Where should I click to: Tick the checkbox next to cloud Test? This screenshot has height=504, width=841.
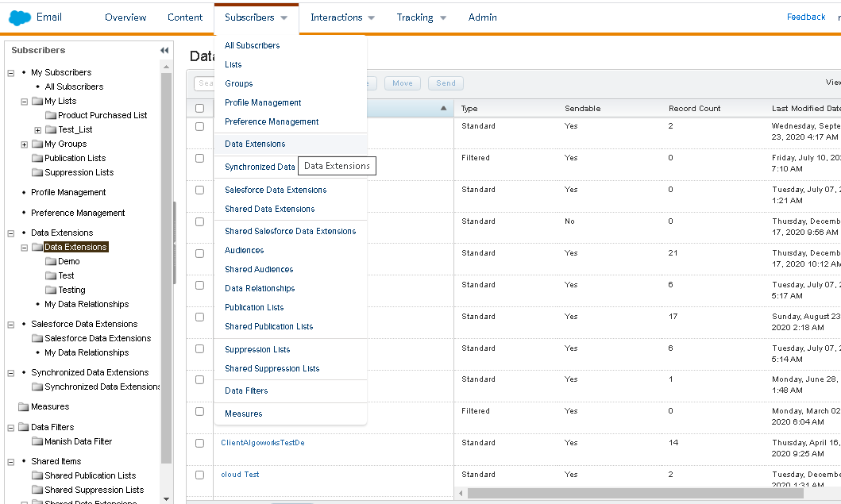pyautogui.click(x=199, y=475)
